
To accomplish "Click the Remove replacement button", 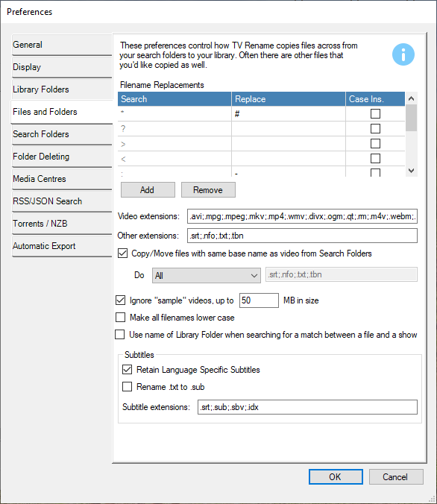I will pos(208,190).
